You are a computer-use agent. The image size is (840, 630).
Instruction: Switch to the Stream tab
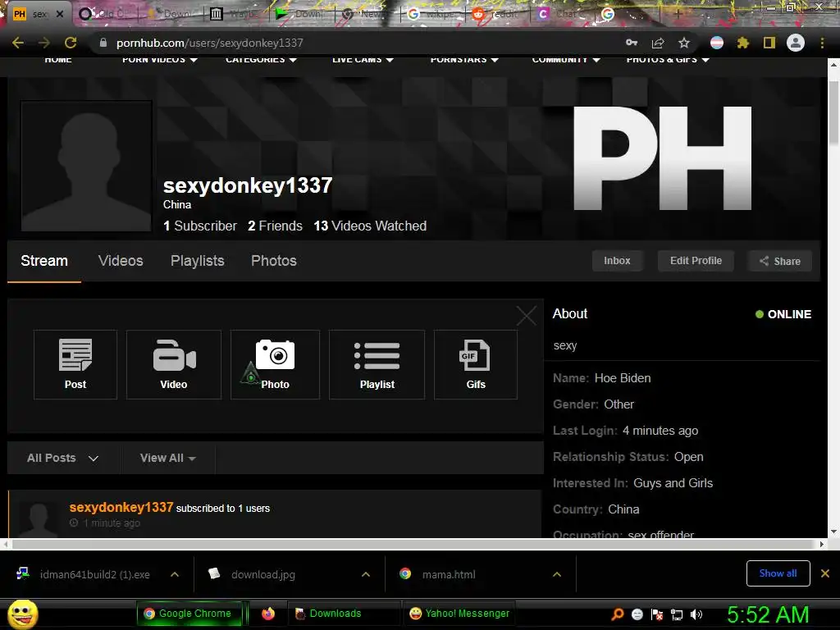point(44,261)
